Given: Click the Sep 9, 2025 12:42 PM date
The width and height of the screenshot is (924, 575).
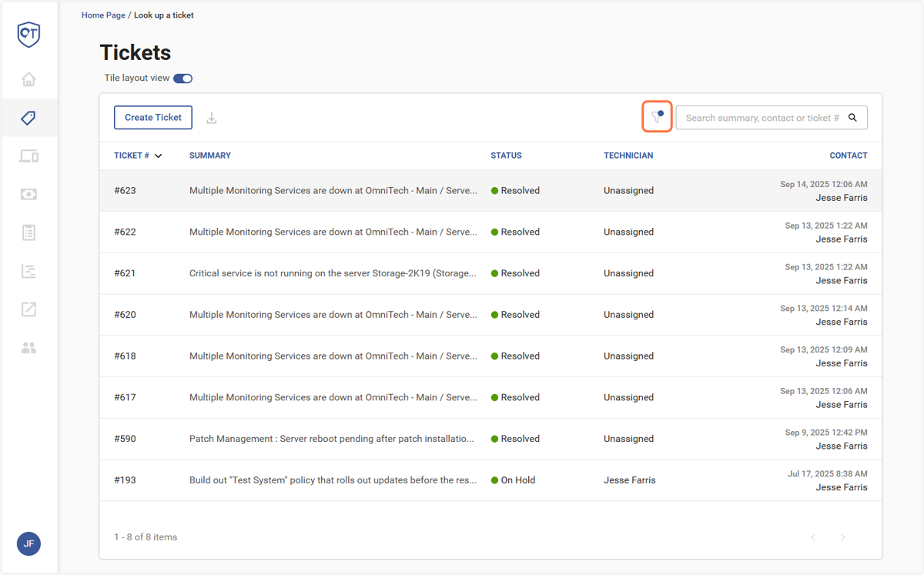Looking at the screenshot, I should 826,433.
